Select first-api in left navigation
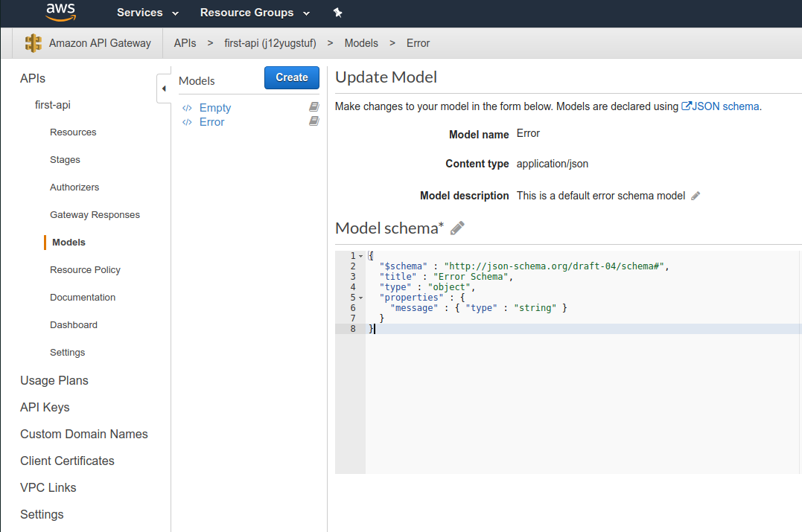This screenshot has width=802, height=532. [x=53, y=105]
